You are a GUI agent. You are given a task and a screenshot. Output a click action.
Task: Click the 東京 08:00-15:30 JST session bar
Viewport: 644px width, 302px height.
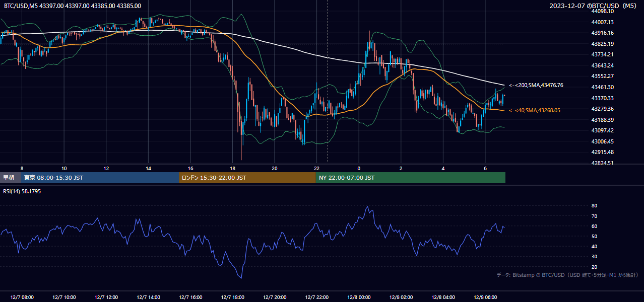click(x=100, y=178)
